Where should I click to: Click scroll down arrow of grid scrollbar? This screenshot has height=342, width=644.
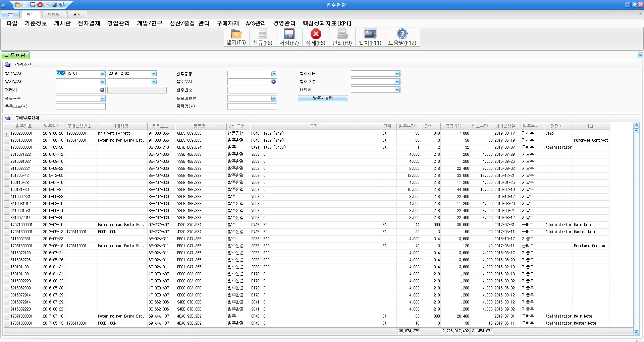(x=636, y=332)
